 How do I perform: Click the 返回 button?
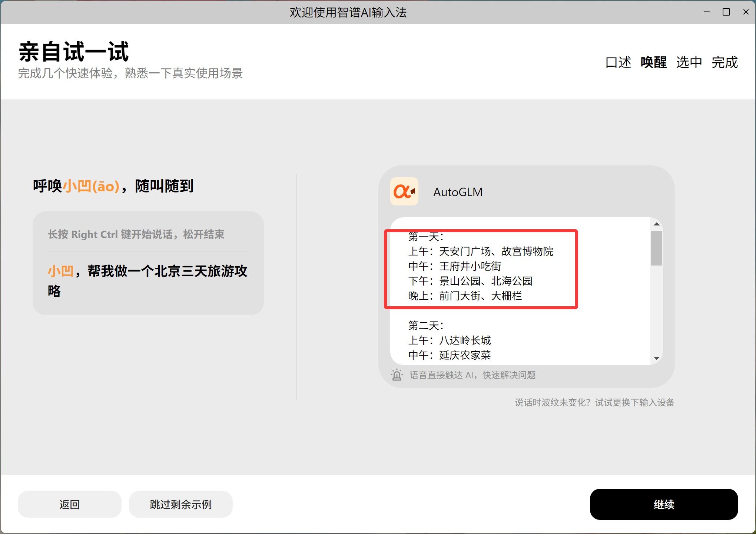click(x=69, y=504)
